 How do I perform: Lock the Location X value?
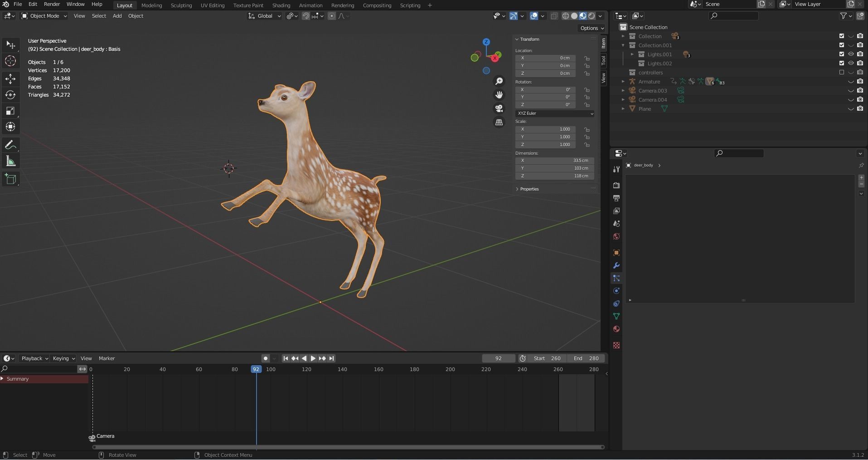coord(587,58)
